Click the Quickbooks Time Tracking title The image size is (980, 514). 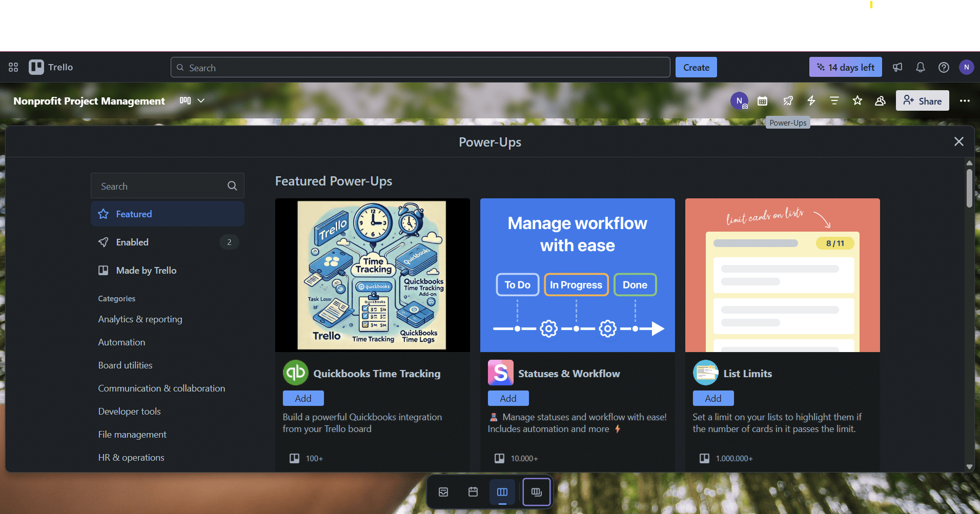[x=377, y=373]
